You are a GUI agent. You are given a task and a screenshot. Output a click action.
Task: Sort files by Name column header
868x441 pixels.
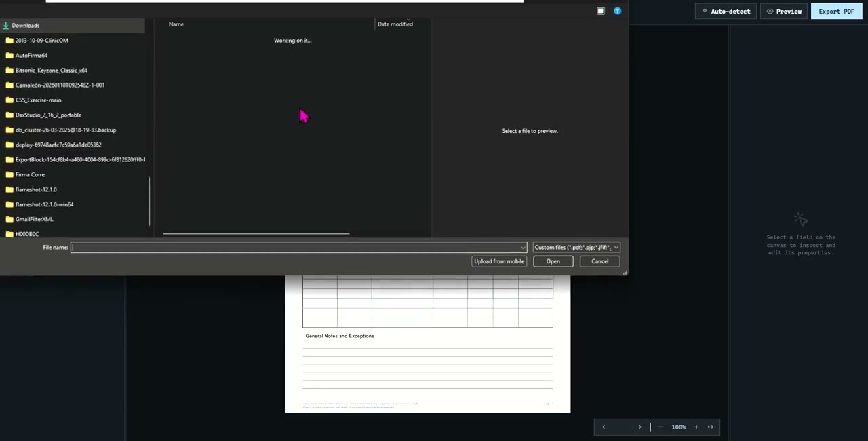(176, 24)
